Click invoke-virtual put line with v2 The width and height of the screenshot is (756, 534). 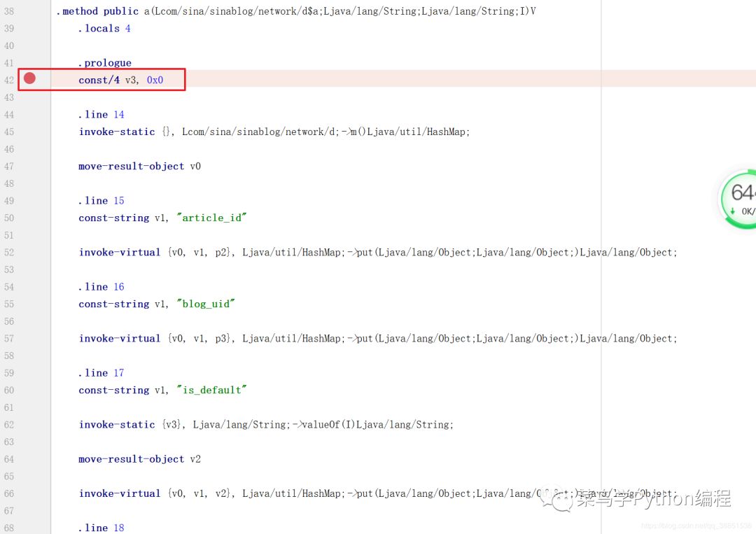click(378, 493)
